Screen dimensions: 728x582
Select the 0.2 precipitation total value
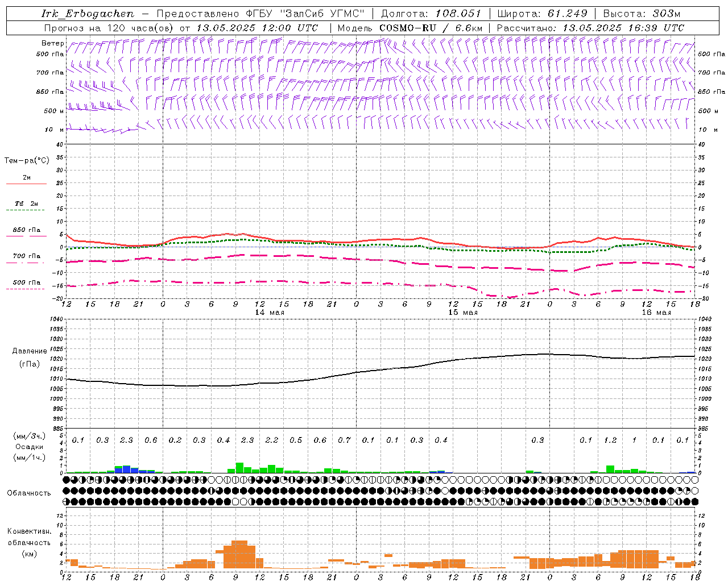click(x=175, y=440)
